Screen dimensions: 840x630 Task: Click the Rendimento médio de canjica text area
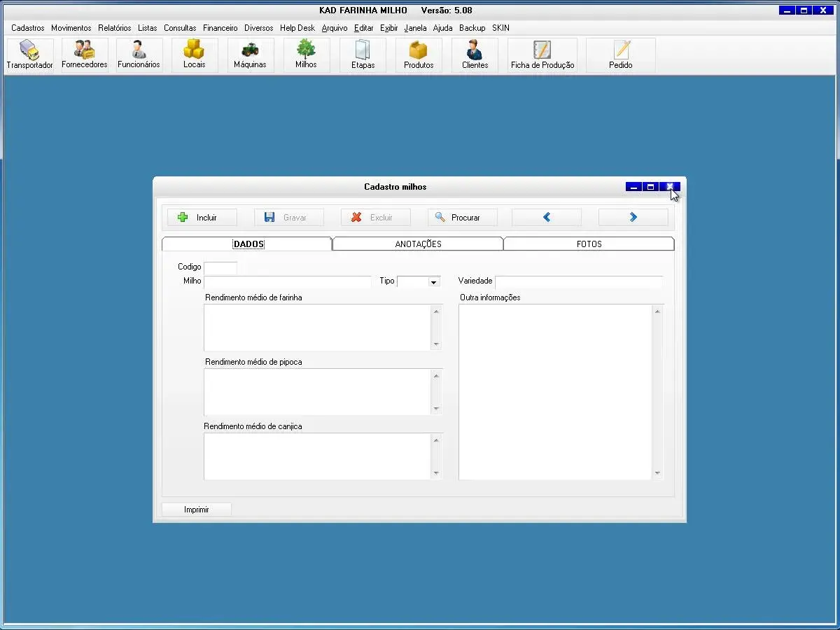[x=318, y=456]
